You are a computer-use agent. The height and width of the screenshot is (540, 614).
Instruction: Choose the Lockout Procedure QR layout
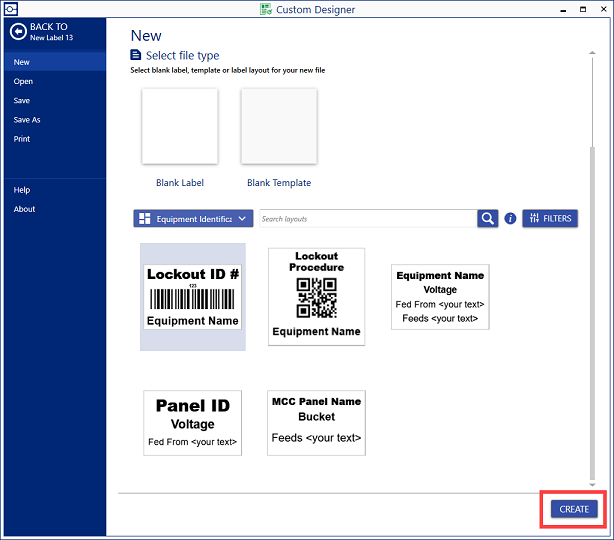[x=316, y=296]
